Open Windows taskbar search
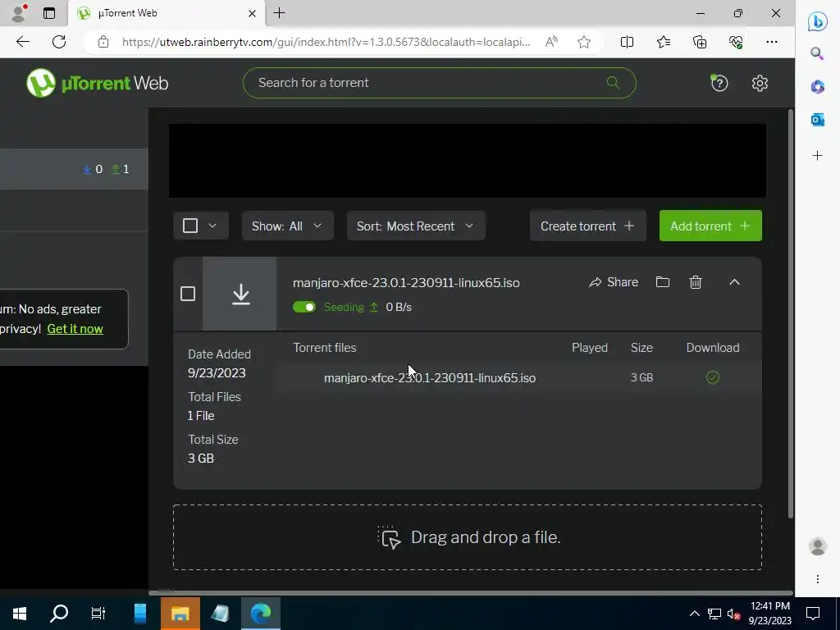Screen dimensions: 840x630 [59, 614]
